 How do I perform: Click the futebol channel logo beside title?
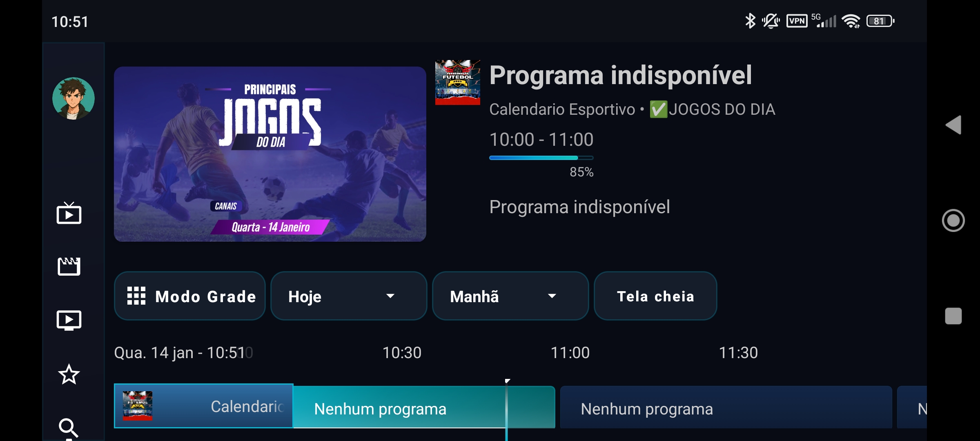tap(458, 82)
